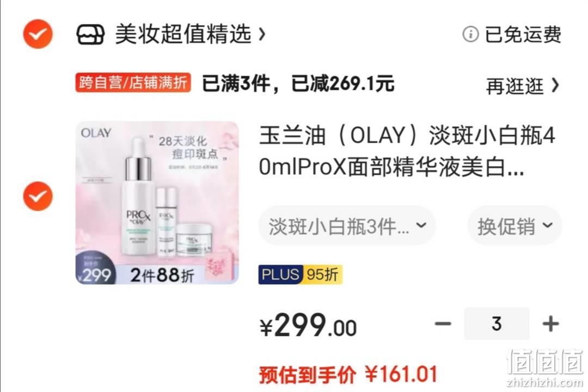Select the quantity field showing 3
588x392 pixels.
497,324
